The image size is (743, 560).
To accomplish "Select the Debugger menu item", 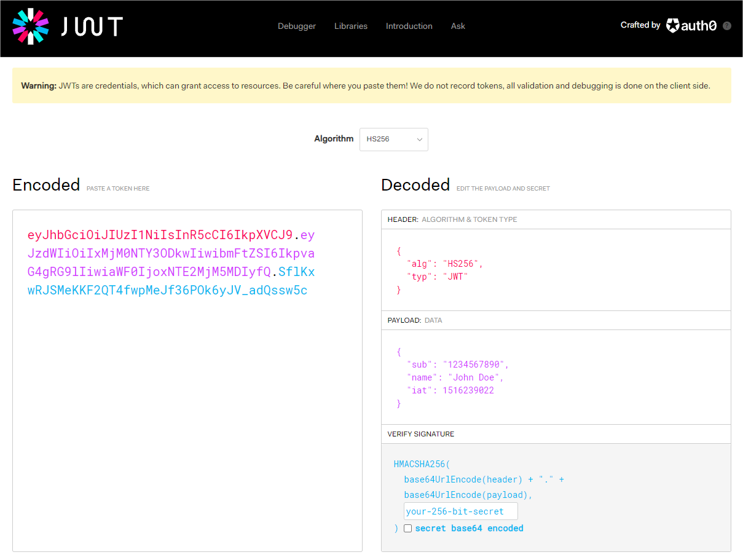I will (296, 26).
